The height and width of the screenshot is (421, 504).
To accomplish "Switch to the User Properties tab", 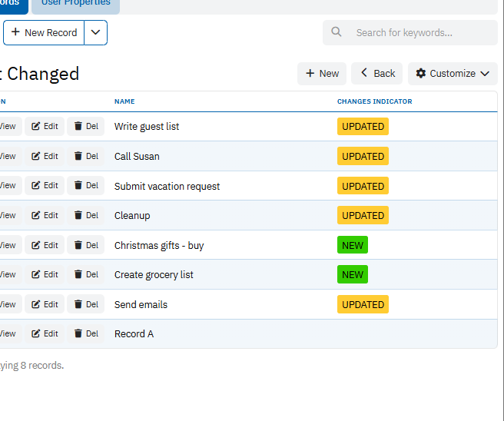I will pyautogui.click(x=75, y=4).
